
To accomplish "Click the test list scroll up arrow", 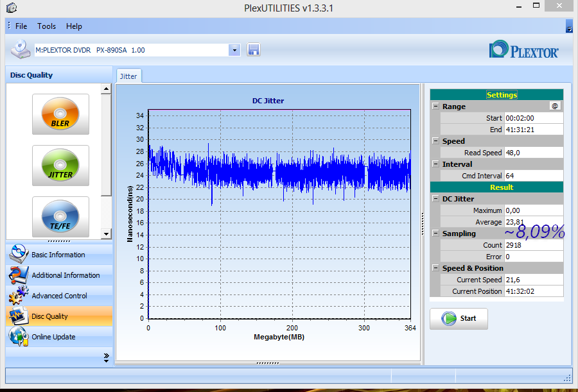I will pyautogui.click(x=106, y=89).
